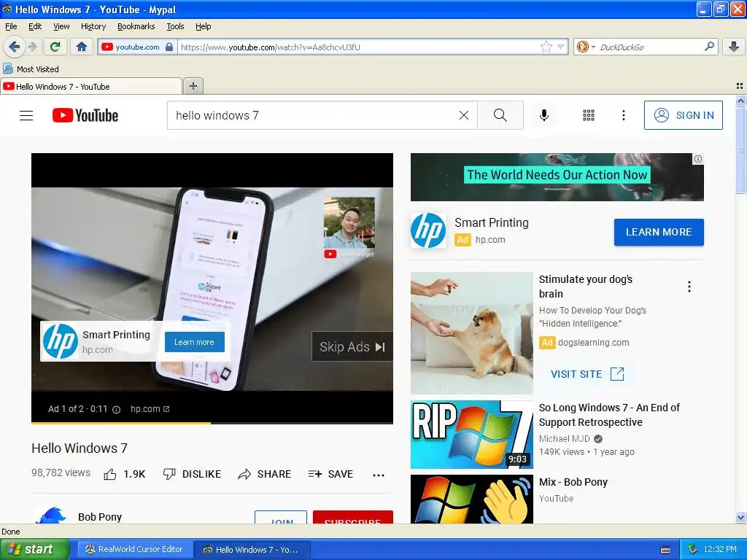Like the video with thumbs up icon
Screen dimensions: 747x560
(110, 474)
